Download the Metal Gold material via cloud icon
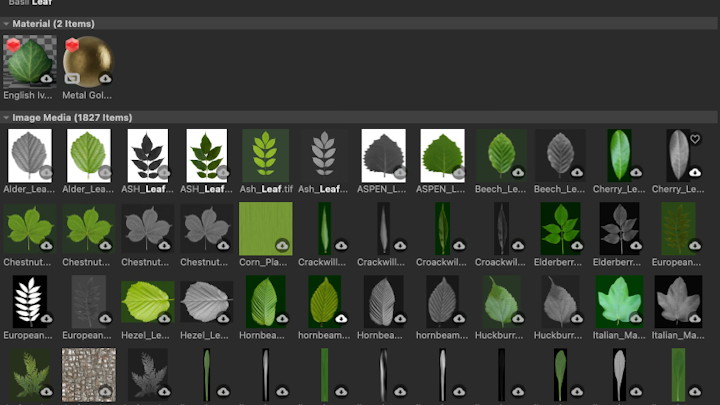The width and height of the screenshot is (720, 405). click(x=105, y=78)
